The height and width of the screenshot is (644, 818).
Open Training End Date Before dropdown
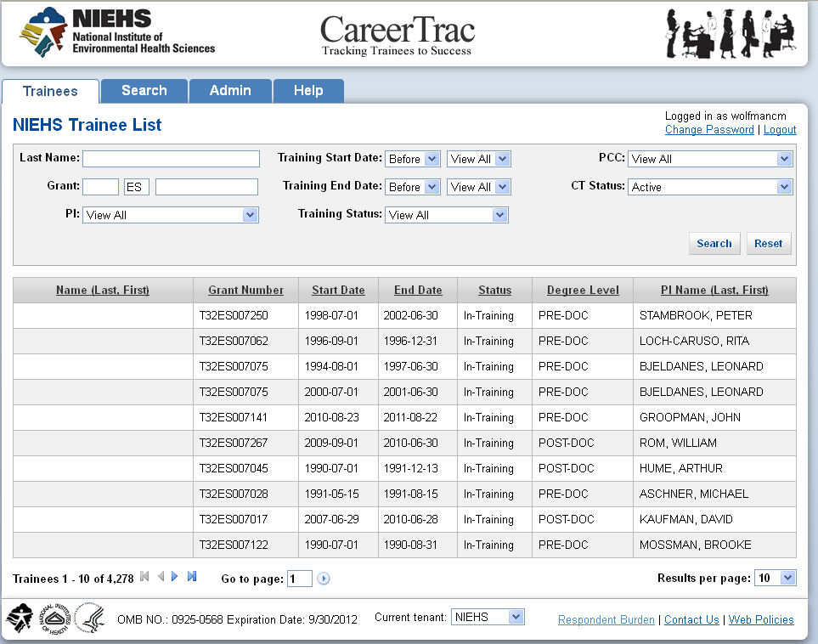pos(413,187)
